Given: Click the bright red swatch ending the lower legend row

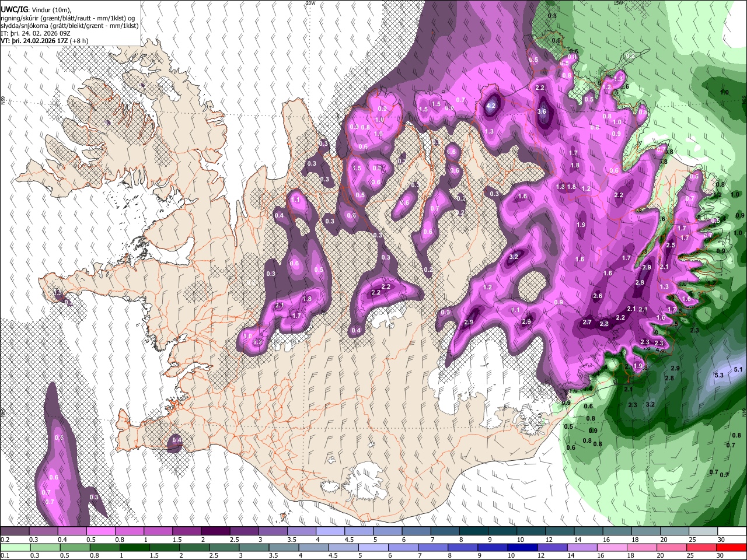Looking at the screenshot, I should tap(731, 547).
